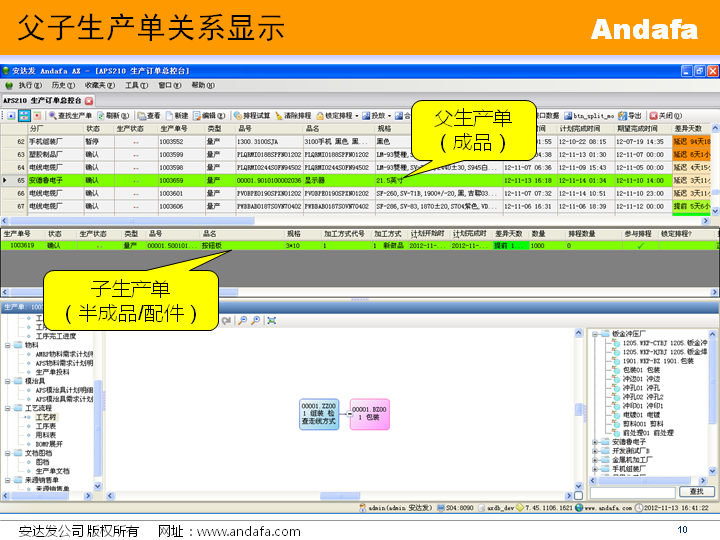Click the 导出 export toolbar icon
Viewport: 720px width, 540px height.
click(623, 116)
